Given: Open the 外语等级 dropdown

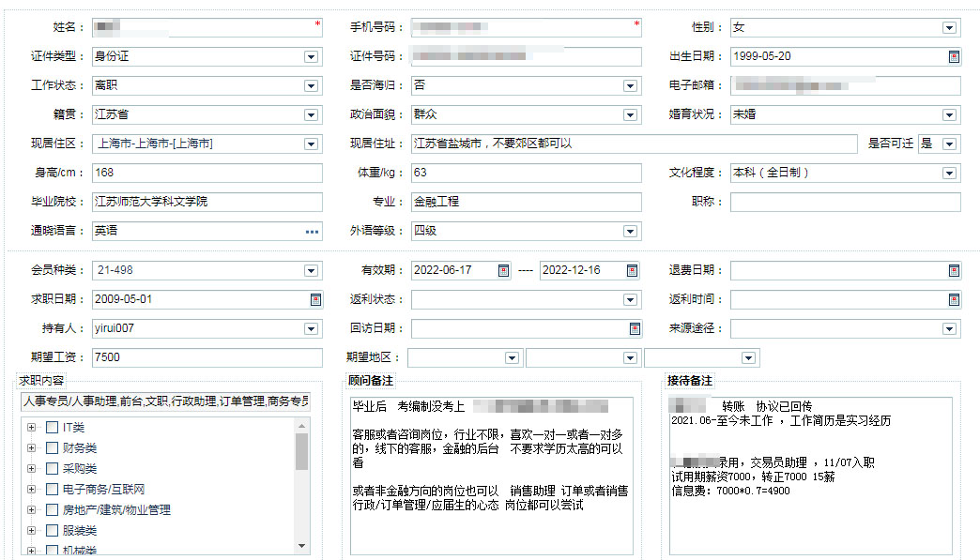Looking at the screenshot, I should pos(630,232).
